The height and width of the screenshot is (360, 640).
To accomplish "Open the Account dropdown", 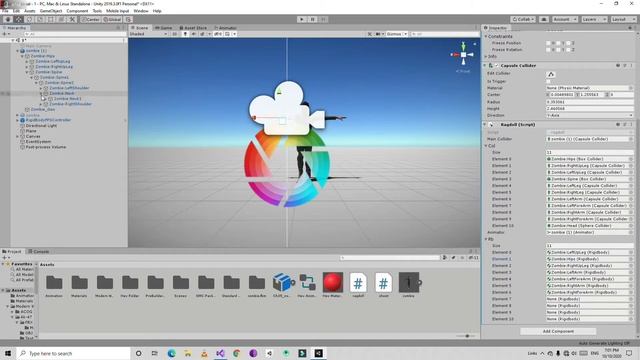I will click(x=564, y=19).
